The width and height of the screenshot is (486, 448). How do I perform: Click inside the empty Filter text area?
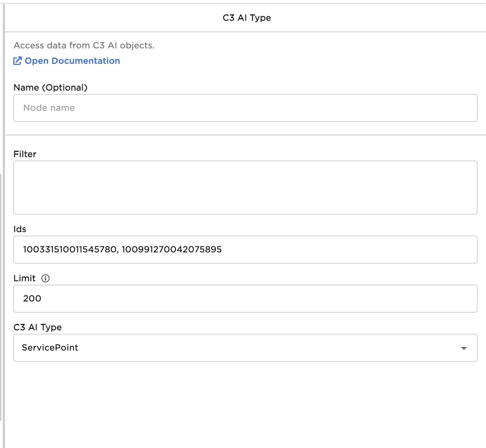[245, 188]
